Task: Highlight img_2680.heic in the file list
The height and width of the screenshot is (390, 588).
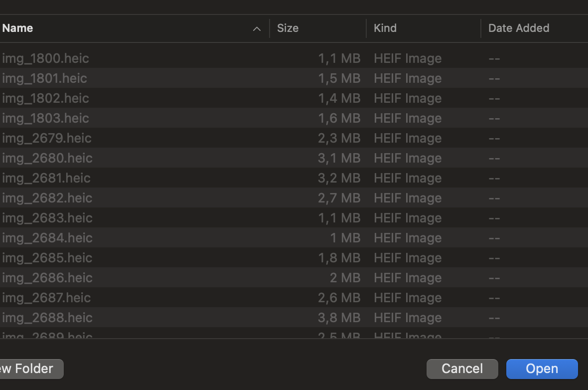Action: tap(47, 158)
